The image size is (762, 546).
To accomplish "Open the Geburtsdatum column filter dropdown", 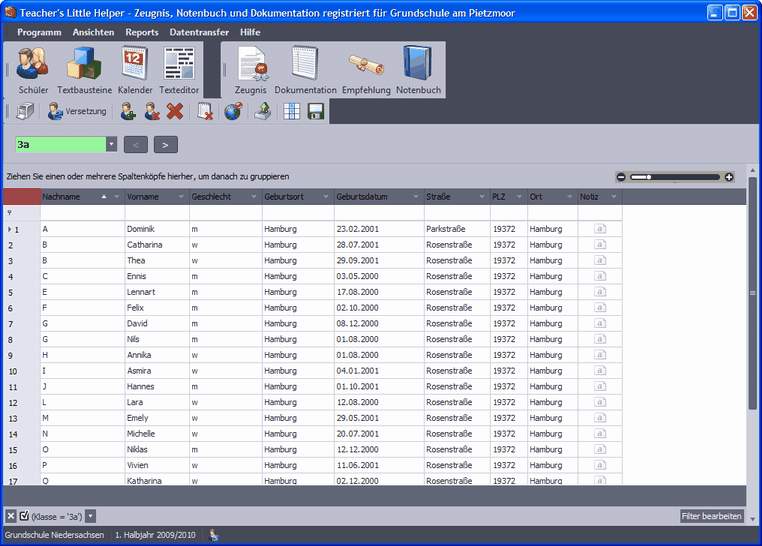I will [x=416, y=197].
